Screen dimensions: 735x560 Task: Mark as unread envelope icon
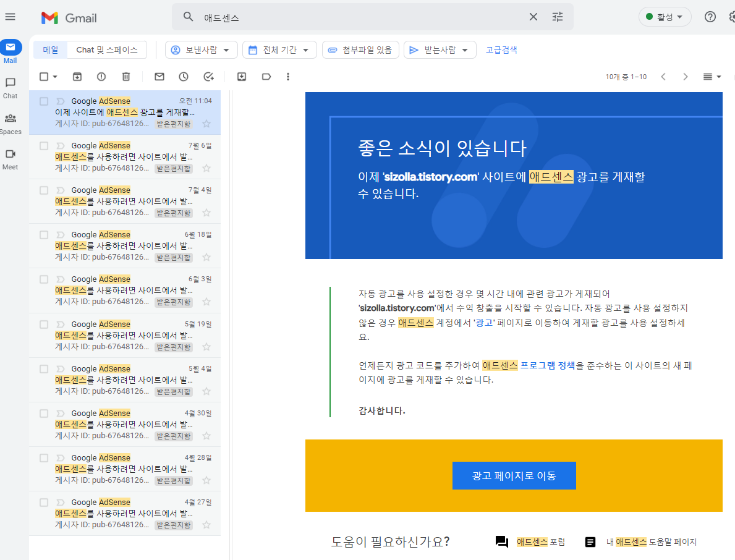(159, 77)
